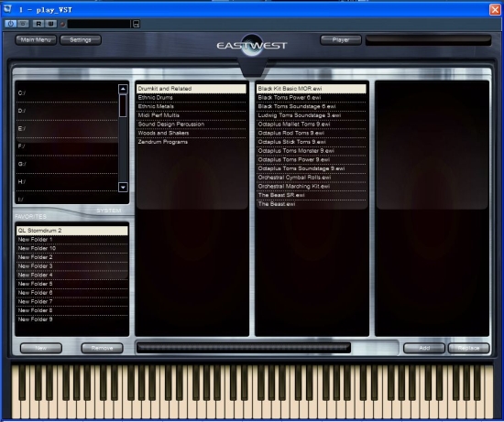Click the empty preset name field
The image size is (504, 422).
99,24
